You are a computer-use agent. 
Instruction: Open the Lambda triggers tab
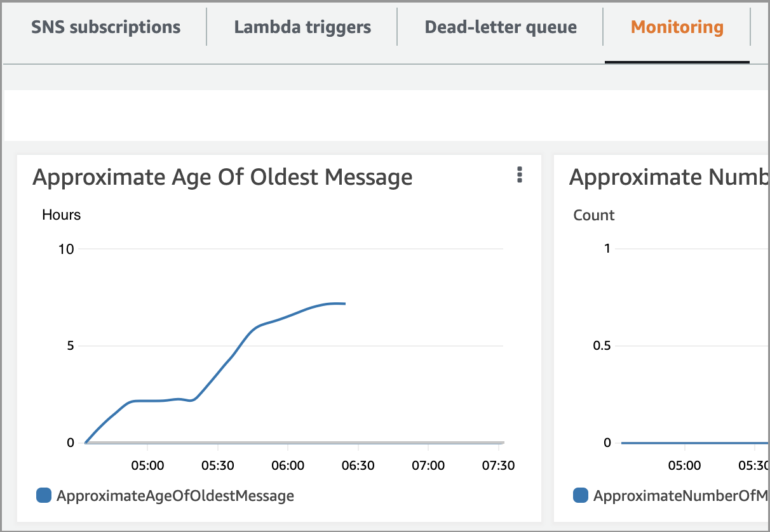click(x=302, y=27)
